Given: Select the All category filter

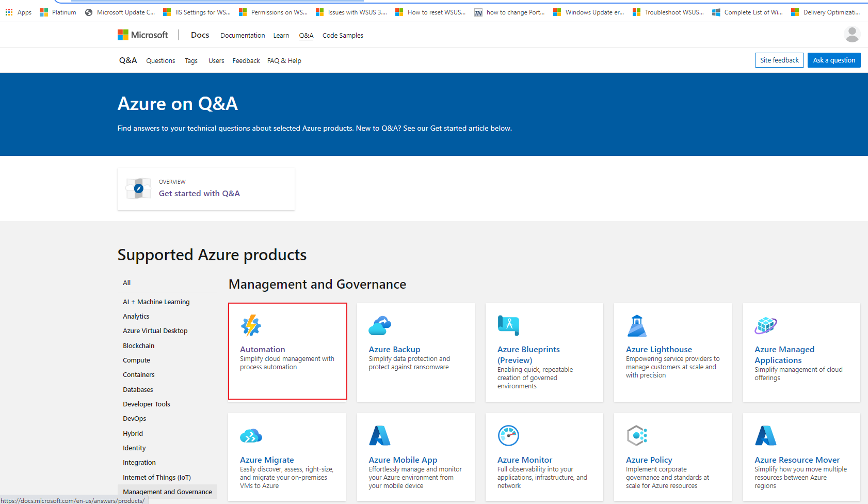Looking at the screenshot, I should tap(127, 283).
